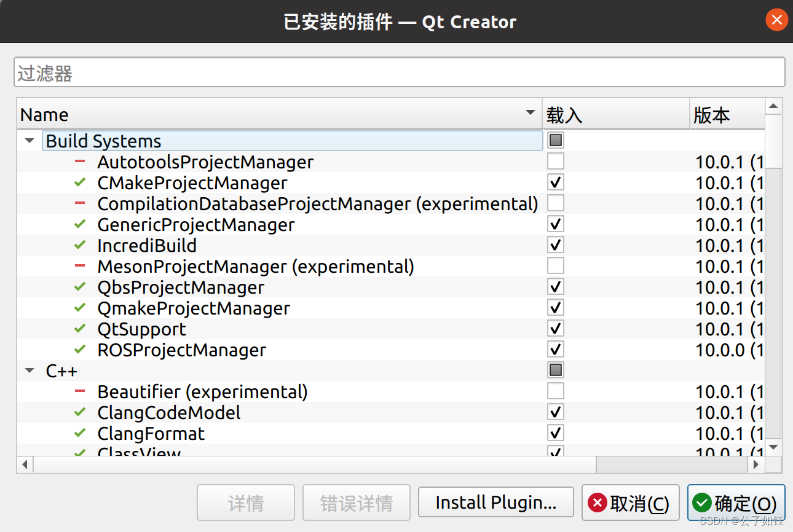Enable loading of AutotoolsProjectManager
This screenshot has height=532, width=793.
pyautogui.click(x=556, y=162)
